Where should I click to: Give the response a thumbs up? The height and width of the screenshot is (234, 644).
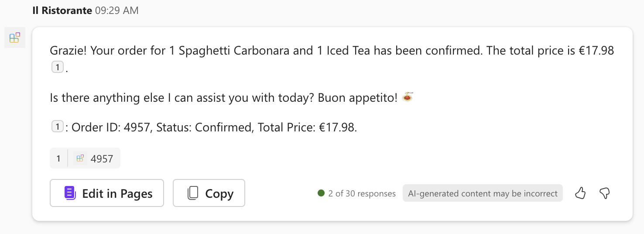point(580,193)
